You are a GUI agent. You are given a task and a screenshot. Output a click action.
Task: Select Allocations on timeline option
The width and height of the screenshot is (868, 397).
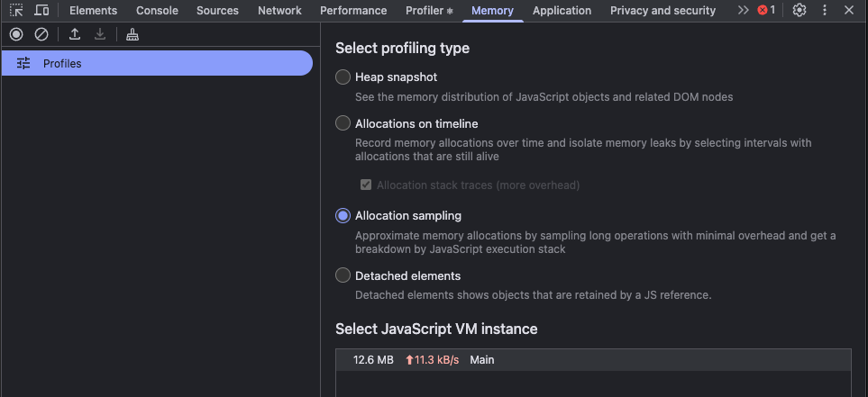tap(343, 123)
